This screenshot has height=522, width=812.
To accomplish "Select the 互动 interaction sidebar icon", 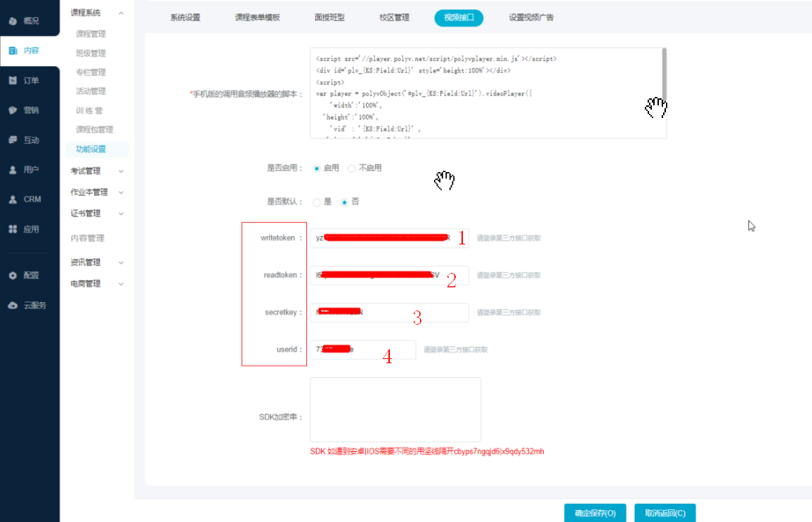I will [x=13, y=140].
